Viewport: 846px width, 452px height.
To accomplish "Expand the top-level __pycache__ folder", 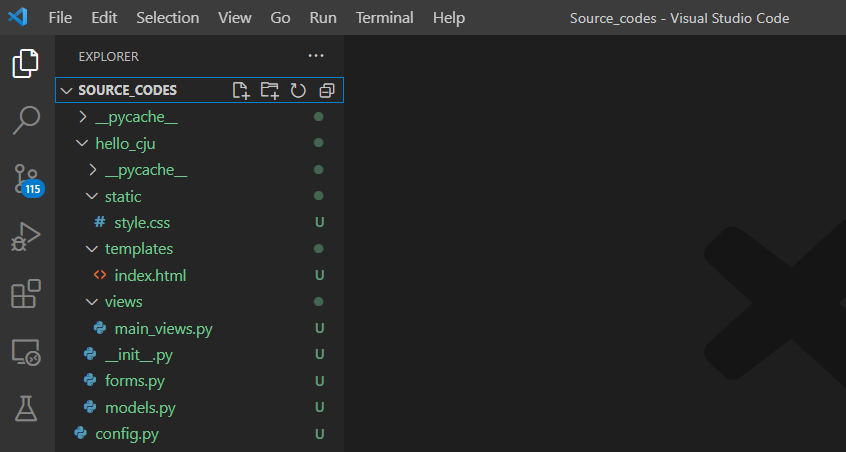I will 83,117.
